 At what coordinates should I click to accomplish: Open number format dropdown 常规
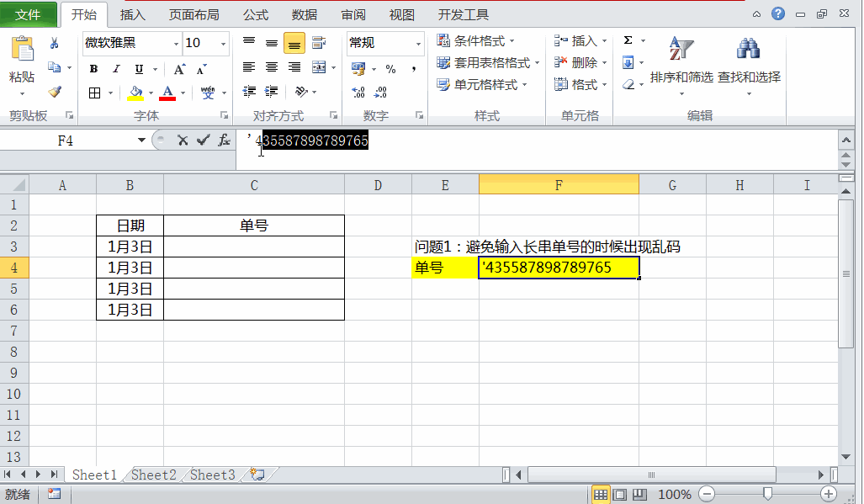tap(418, 44)
